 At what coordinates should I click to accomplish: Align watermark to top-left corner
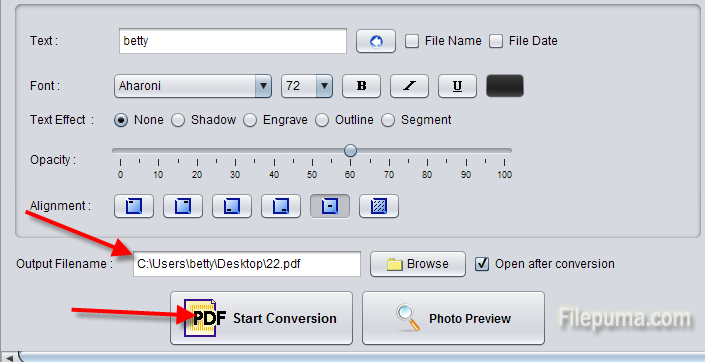pyautogui.click(x=134, y=206)
